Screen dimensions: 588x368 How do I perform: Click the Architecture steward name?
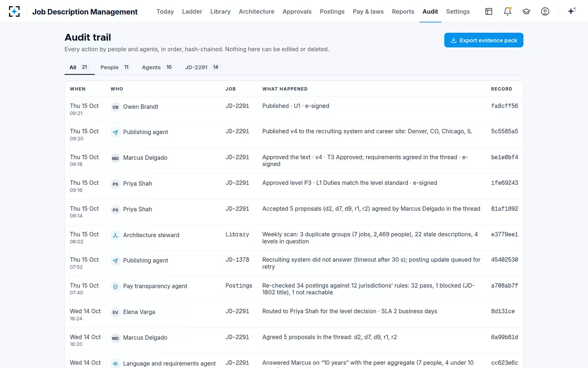click(151, 235)
